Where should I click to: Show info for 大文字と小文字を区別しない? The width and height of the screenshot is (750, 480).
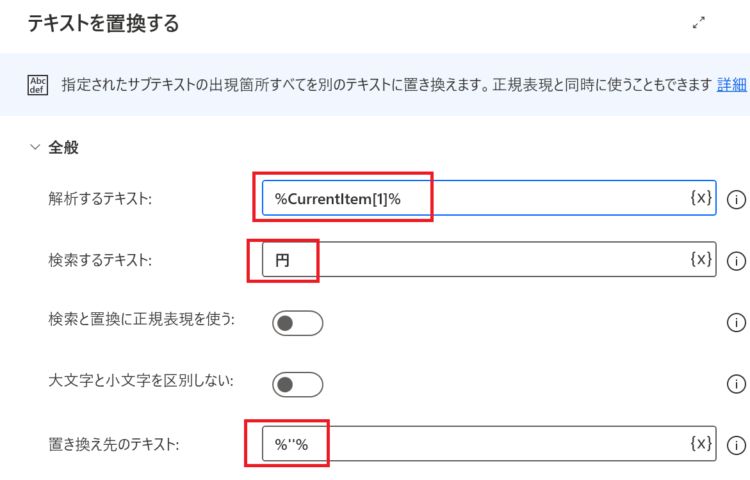(736, 384)
